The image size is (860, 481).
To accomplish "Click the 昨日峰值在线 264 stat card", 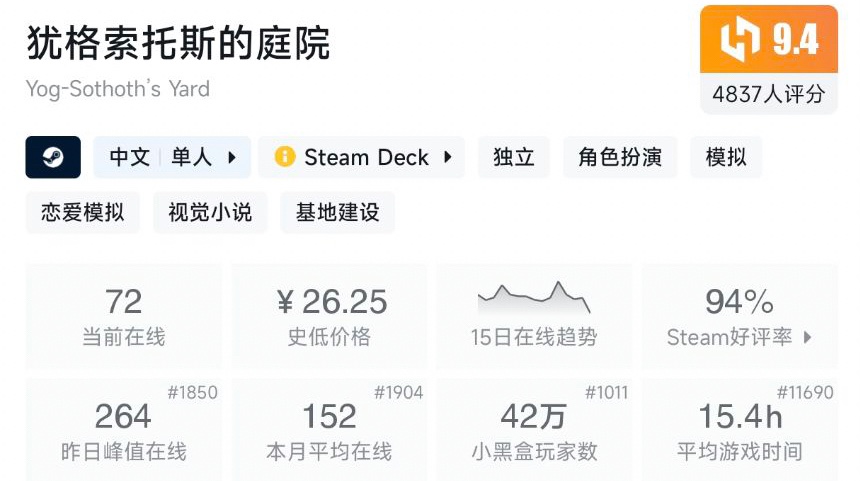I will tap(124, 430).
